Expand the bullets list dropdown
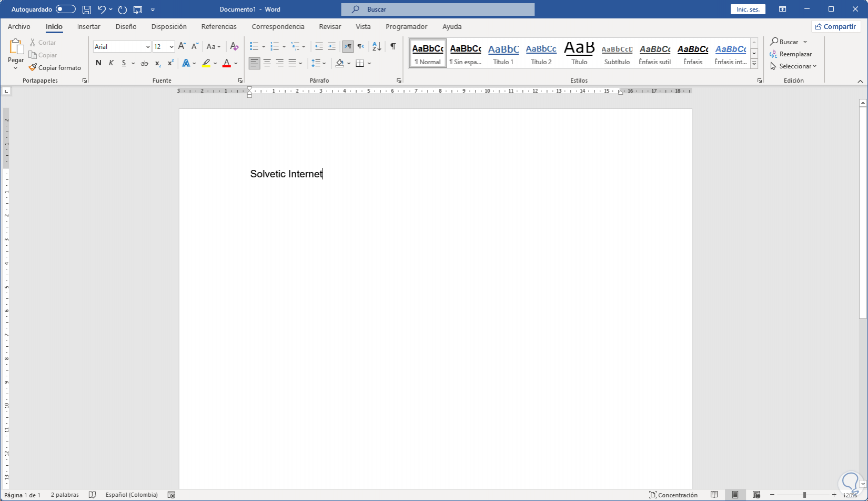Screen dimensions: 868x501 (x=264, y=47)
